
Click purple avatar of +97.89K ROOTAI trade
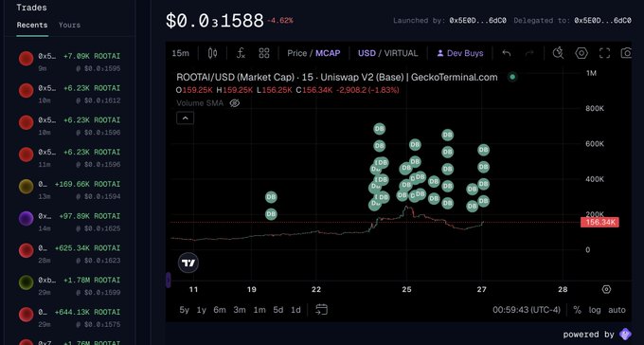26,218
